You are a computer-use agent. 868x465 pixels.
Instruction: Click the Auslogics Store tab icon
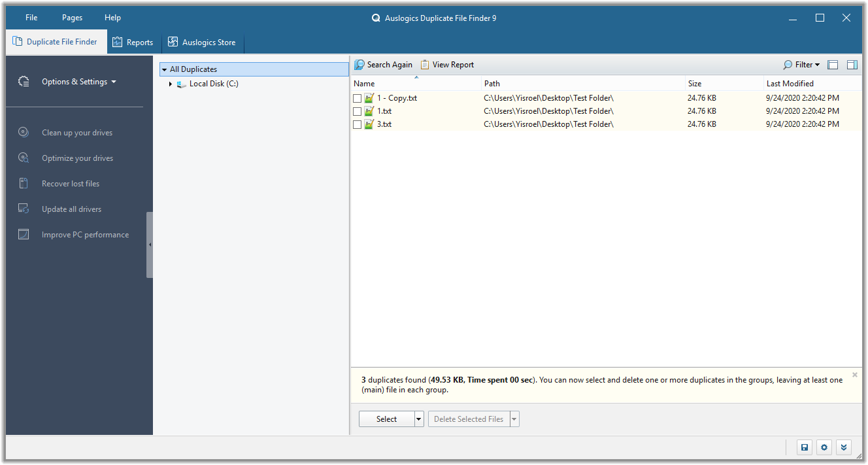173,42
